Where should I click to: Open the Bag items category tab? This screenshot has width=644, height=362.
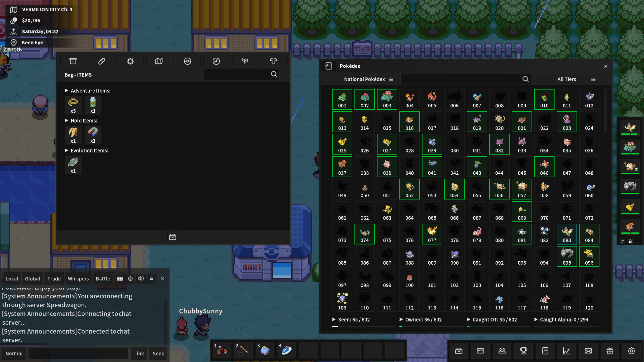click(73, 61)
